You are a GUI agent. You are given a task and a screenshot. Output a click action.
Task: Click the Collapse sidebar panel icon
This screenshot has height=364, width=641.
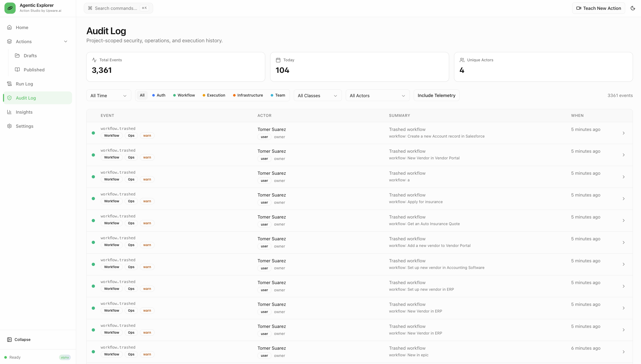pyautogui.click(x=9, y=339)
